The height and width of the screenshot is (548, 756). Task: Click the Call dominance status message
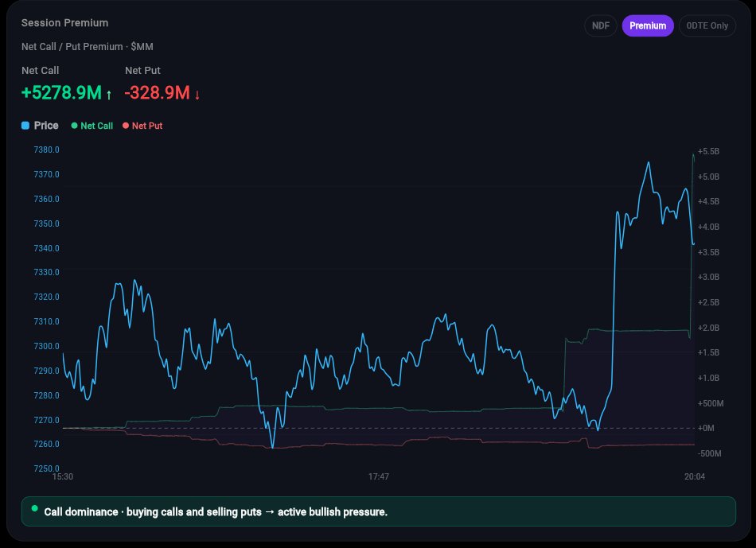[216, 512]
